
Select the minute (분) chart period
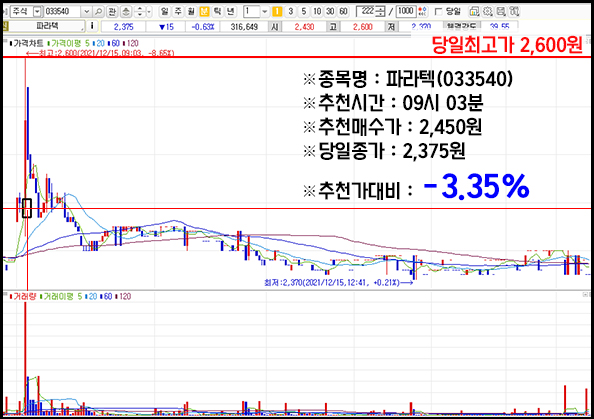pos(204,11)
